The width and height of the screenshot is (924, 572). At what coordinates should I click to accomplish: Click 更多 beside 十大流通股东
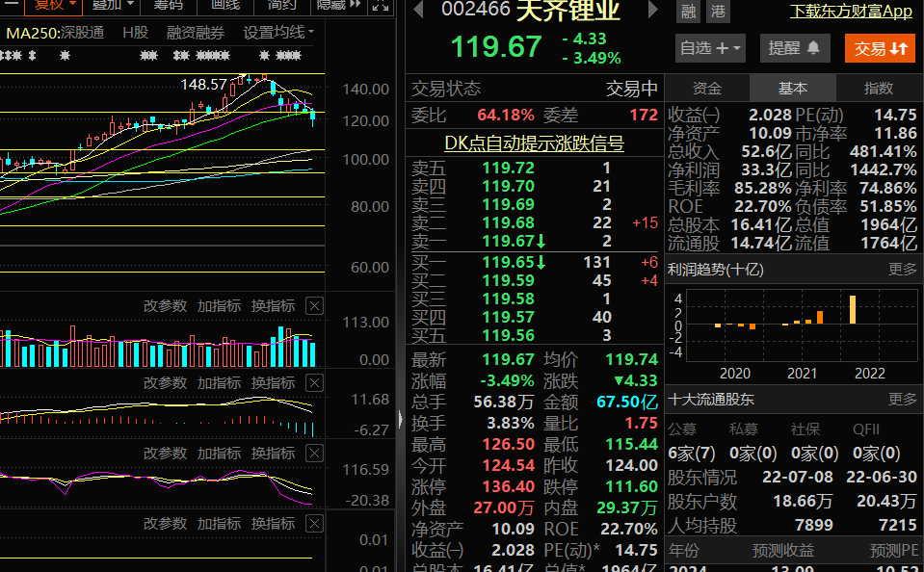click(x=902, y=400)
